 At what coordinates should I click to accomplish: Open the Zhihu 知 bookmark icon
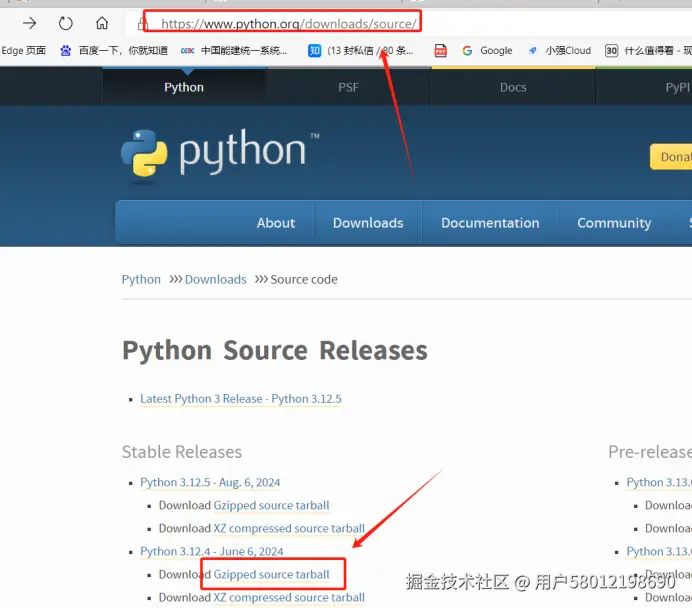[x=314, y=51]
